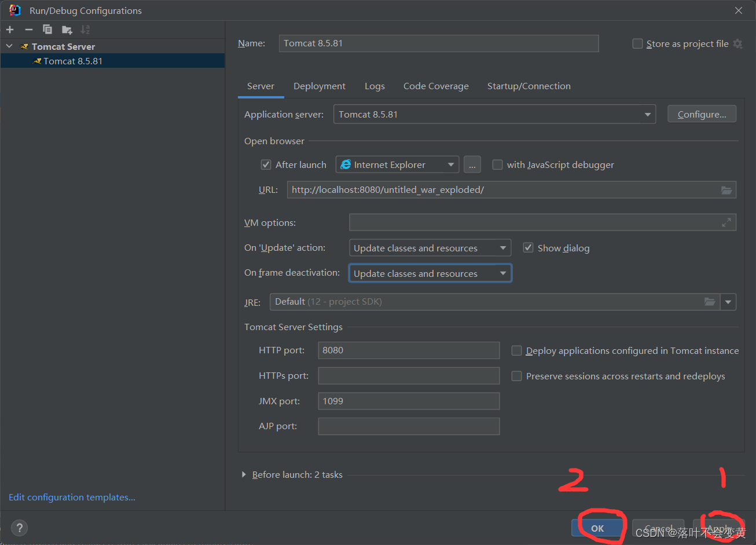Image resolution: width=756 pixels, height=545 pixels.
Task: Enable Preserve sessions across restarts and redeploys
Action: (x=517, y=376)
